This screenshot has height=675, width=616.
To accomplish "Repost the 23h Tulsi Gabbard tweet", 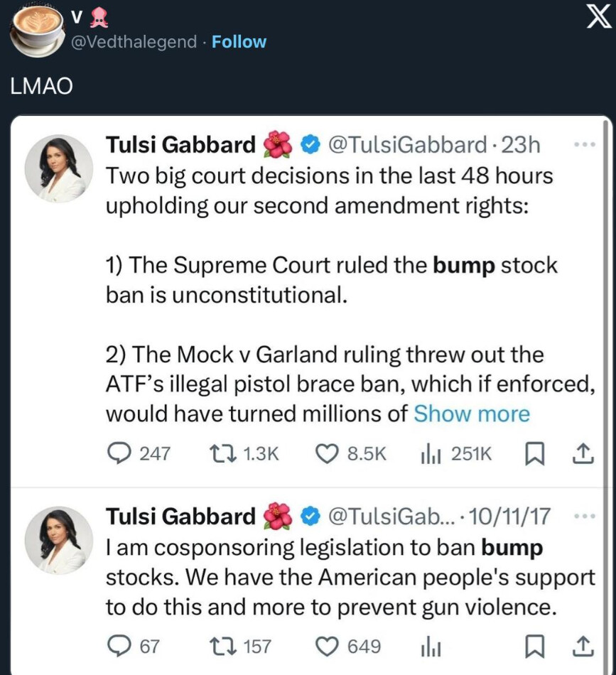I will coord(217,453).
